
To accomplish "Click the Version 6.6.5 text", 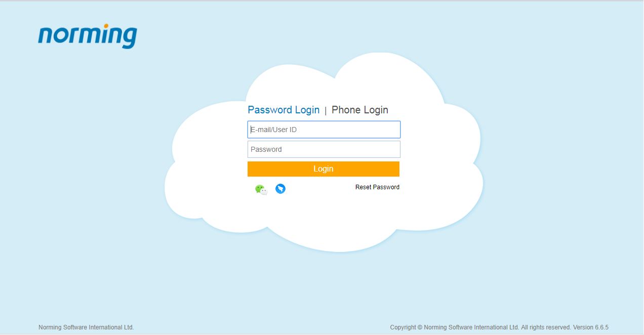I will (x=591, y=327).
